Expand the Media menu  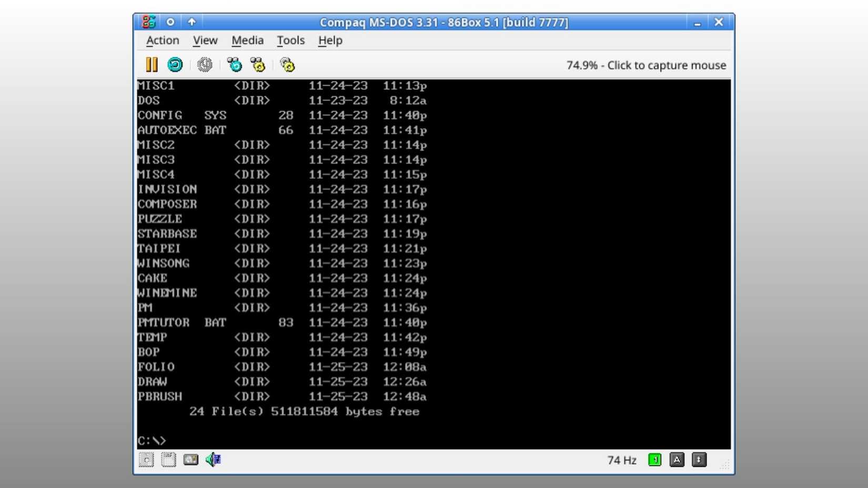247,40
